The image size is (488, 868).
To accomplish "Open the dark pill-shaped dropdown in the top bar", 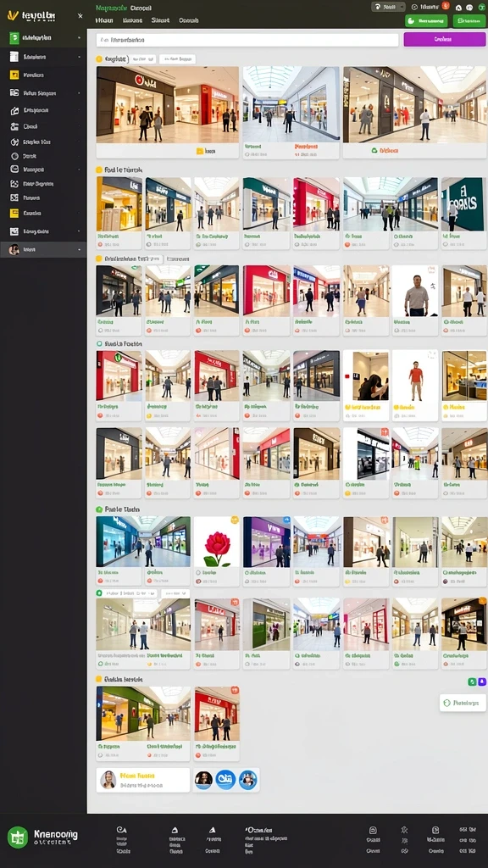I will point(388,7).
